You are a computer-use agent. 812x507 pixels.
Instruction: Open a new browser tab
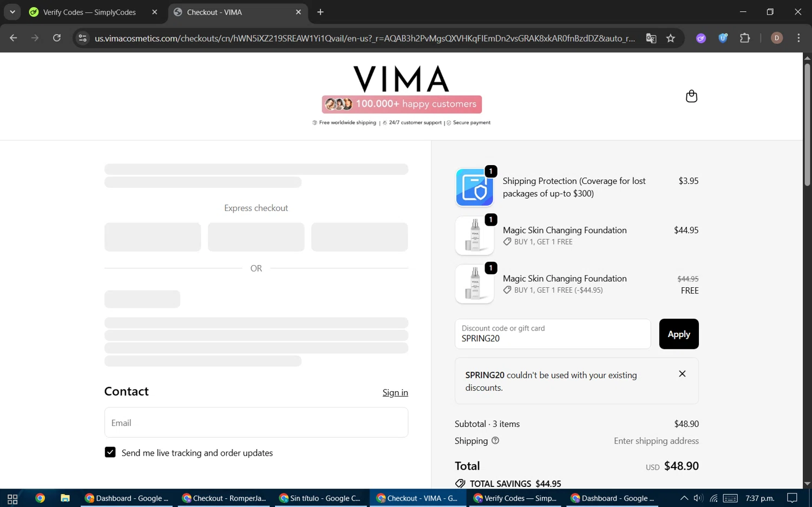[320, 12]
